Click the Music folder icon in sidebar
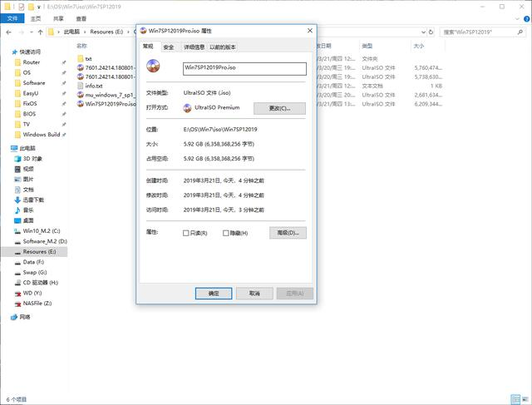 coord(17,210)
